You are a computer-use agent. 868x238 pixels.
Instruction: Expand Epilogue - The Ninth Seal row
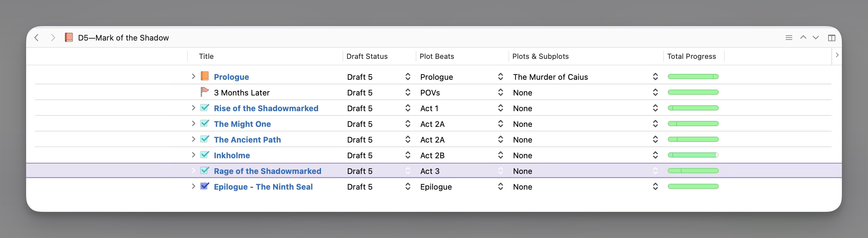point(193,186)
